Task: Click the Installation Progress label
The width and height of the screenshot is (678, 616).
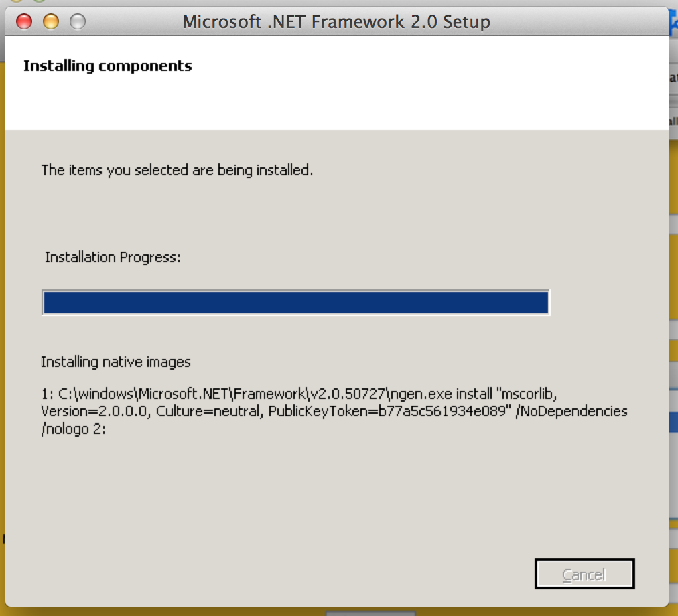Action: tap(113, 257)
